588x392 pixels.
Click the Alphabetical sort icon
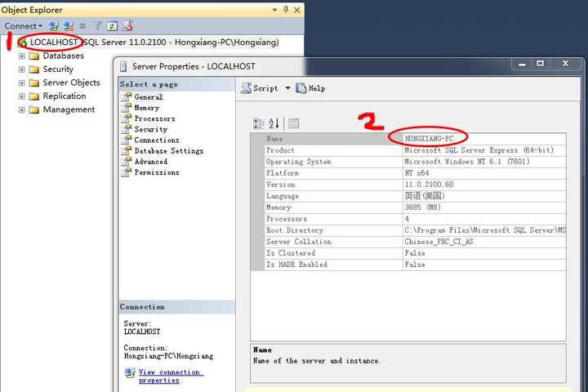[274, 123]
